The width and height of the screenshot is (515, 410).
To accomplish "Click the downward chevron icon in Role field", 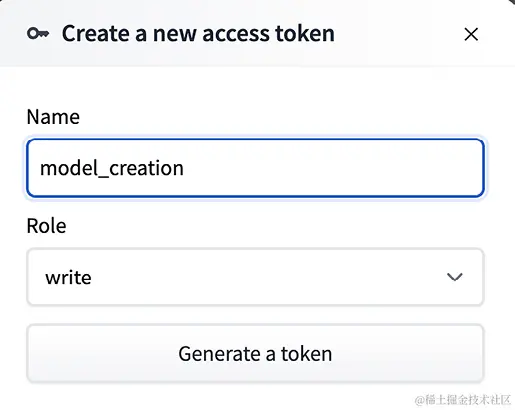I will coord(455,277).
